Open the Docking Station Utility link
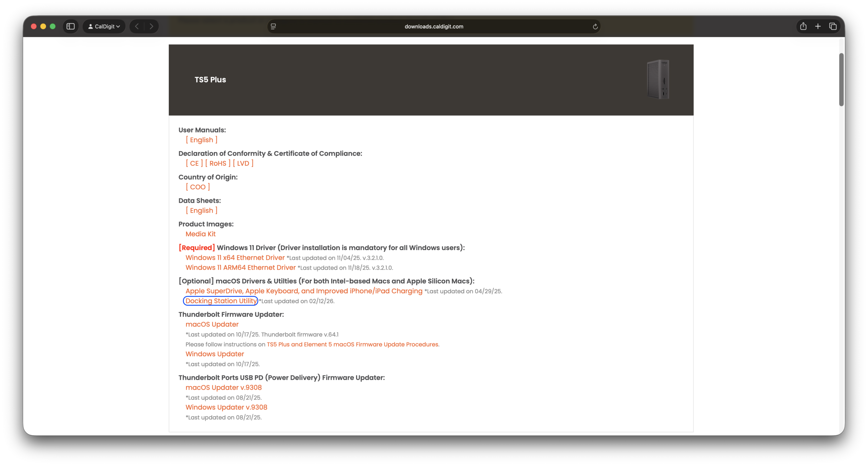The height and width of the screenshot is (466, 868). tap(221, 301)
